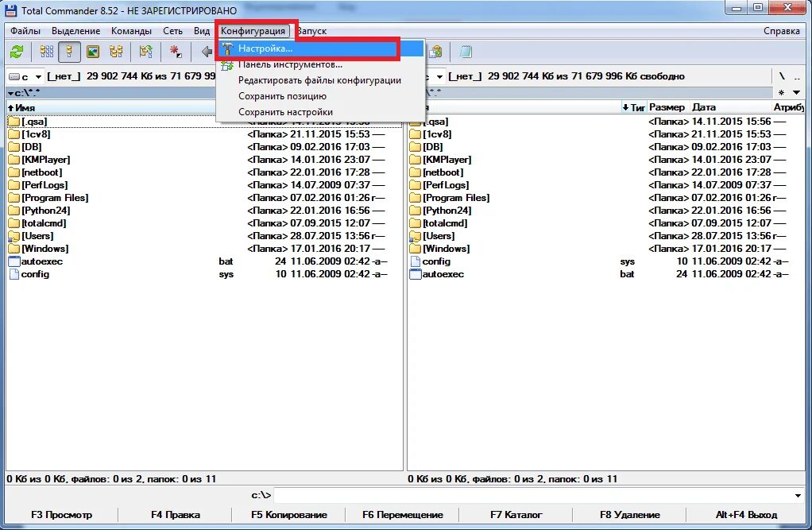Viewport: 812px width, 530px height.
Task: Choose Сохранить позицию menu entry
Action: pyautogui.click(x=319, y=96)
